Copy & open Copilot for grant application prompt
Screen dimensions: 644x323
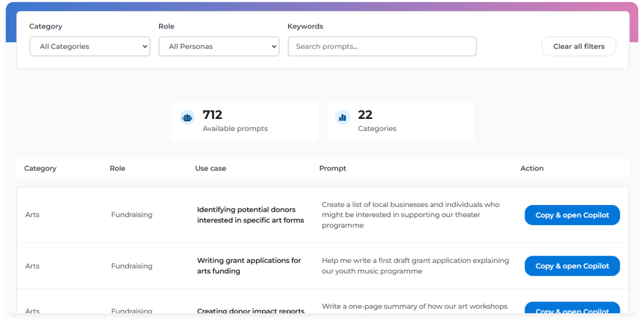point(572,266)
